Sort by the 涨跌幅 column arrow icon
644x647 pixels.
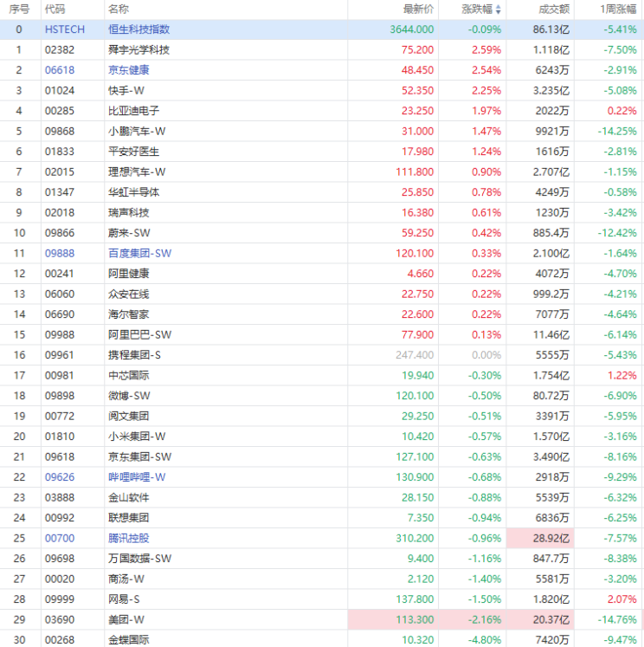point(498,10)
